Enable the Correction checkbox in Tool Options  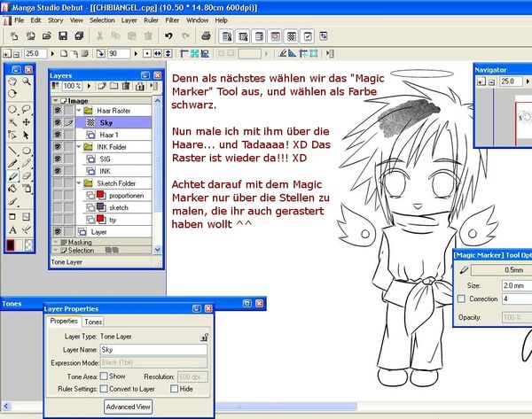click(x=461, y=299)
